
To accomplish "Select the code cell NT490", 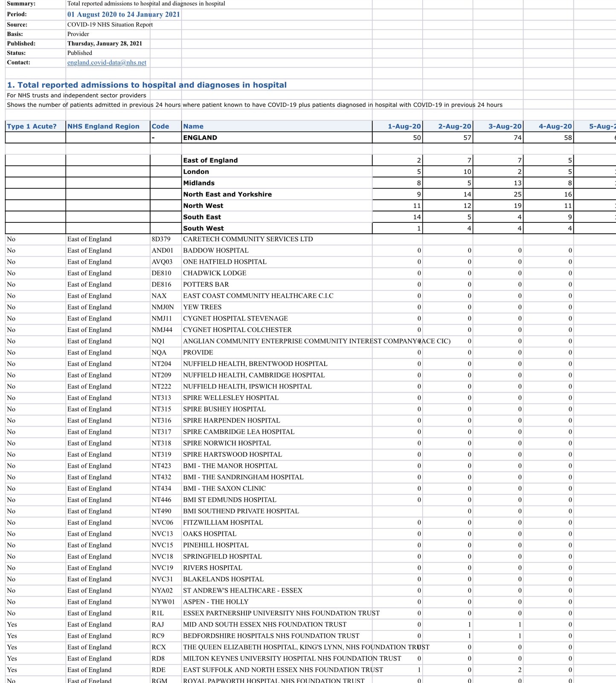I will click(161, 511).
